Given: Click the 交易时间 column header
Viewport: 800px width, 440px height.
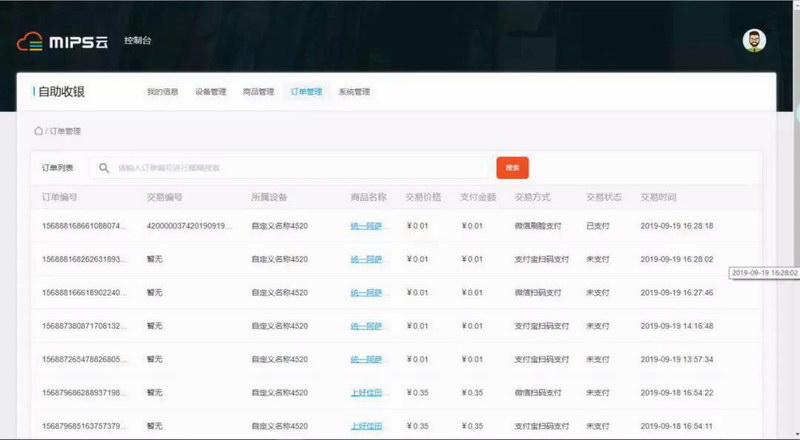Looking at the screenshot, I should 658,197.
